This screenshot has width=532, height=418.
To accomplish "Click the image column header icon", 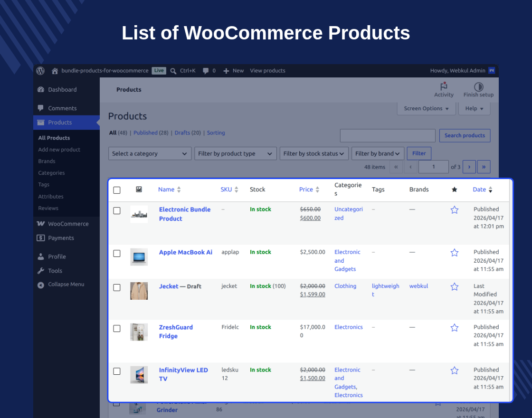I will 139,190.
